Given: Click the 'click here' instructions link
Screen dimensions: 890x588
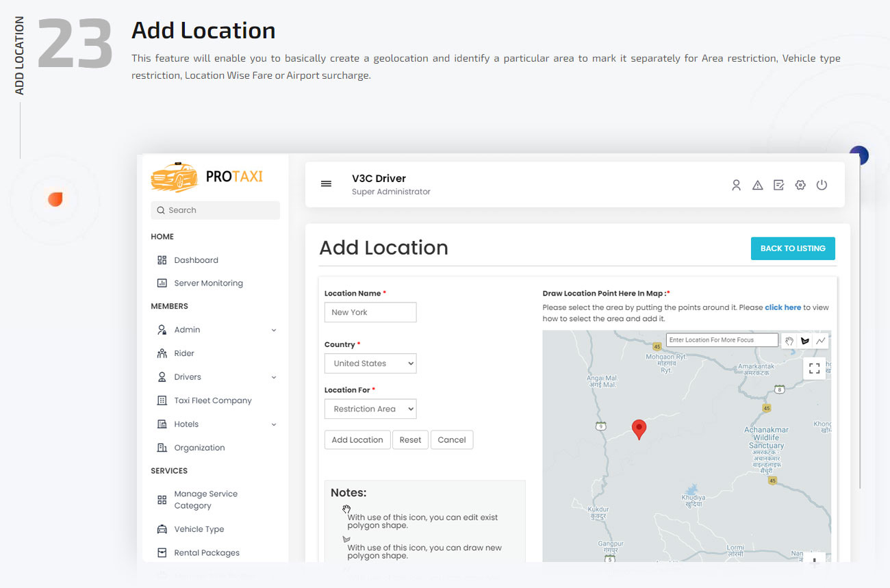Looking at the screenshot, I should coord(783,307).
